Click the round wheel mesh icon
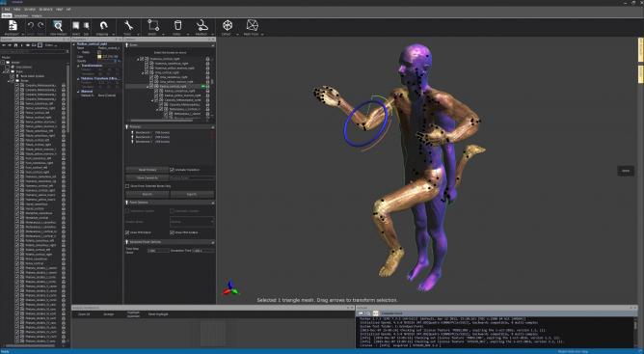Viewport: 644px width, 354px height. tap(228, 25)
